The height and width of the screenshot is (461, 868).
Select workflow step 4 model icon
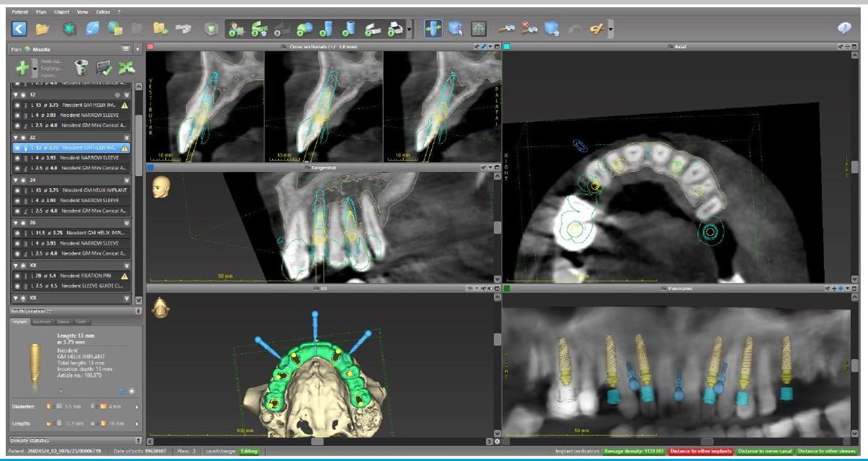click(304, 28)
